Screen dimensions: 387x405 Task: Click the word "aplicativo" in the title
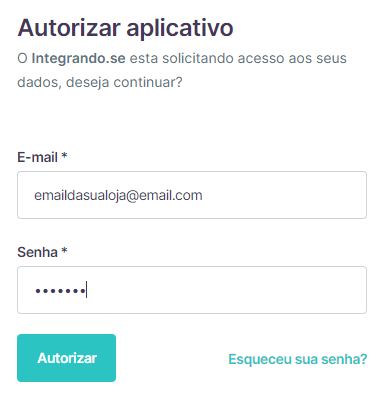click(180, 29)
